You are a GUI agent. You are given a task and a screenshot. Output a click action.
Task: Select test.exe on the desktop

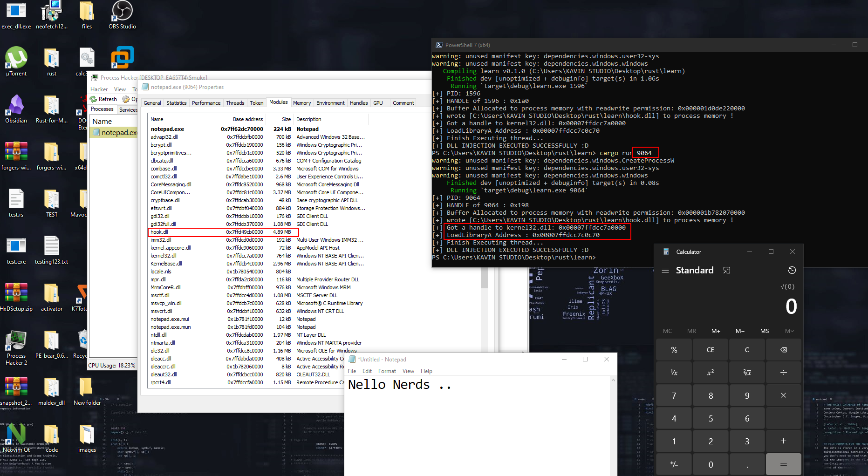click(x=16, y=250)
